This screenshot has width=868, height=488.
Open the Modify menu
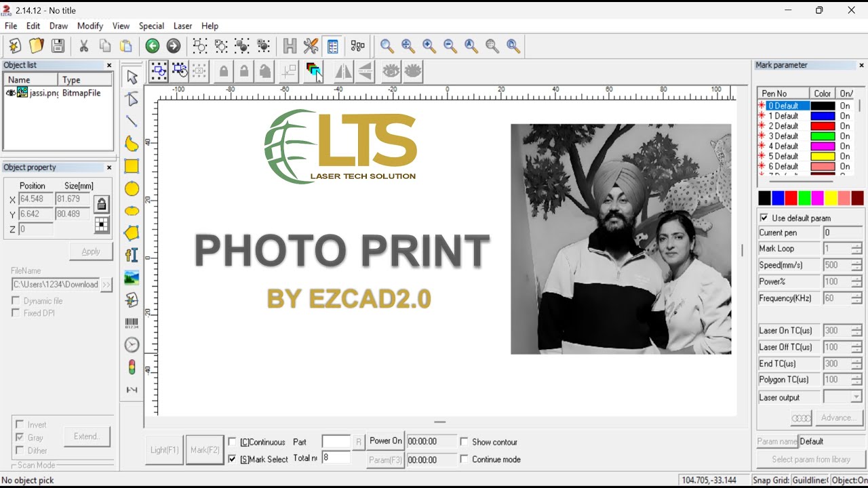pyautogui.click(x=90, y=26)
